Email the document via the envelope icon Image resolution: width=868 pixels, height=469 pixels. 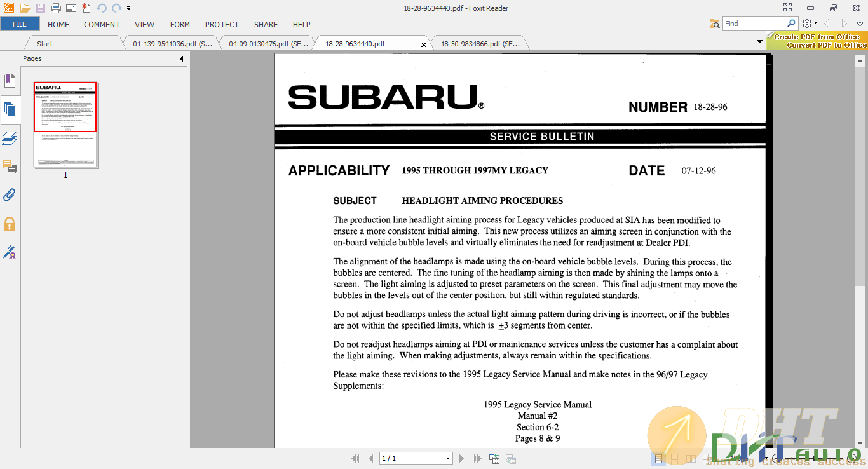tap(71, 8)
